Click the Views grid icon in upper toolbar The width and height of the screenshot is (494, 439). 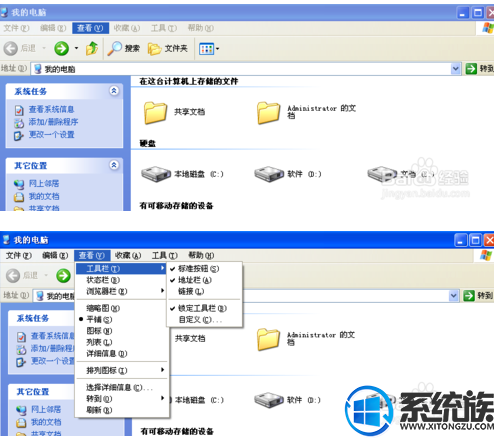coord(206,49)
